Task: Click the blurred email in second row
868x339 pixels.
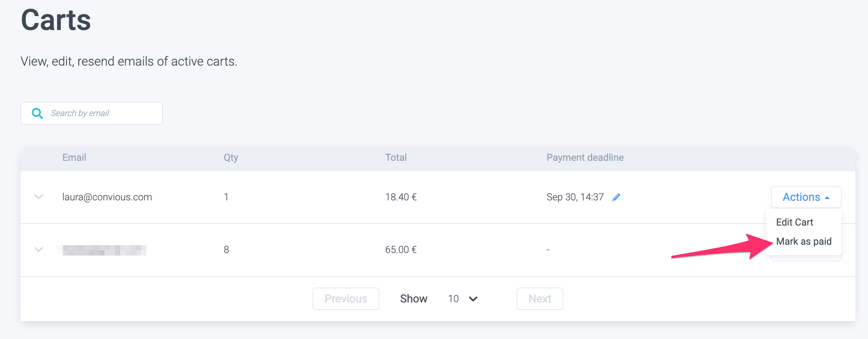Action: pyautogui.click(x=104, y=250)
